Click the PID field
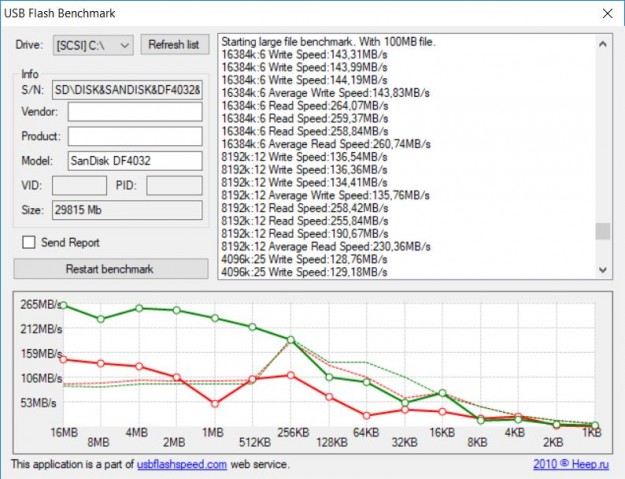Viewport: 625px width, 479px height. (174, 185)
